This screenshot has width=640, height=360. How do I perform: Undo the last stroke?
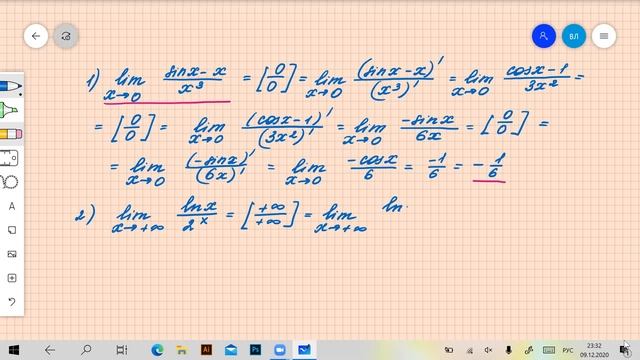tap(12, 302)
